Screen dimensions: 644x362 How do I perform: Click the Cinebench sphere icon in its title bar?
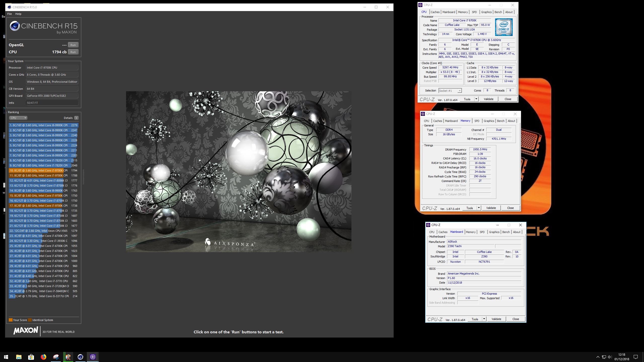9,7
